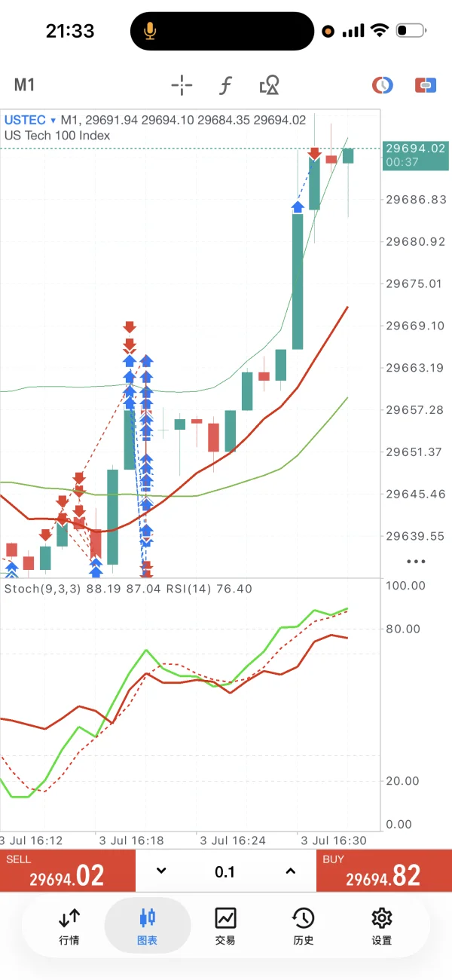
Task: Open Quotes tab with arrows icon
Action: [69, 926]
